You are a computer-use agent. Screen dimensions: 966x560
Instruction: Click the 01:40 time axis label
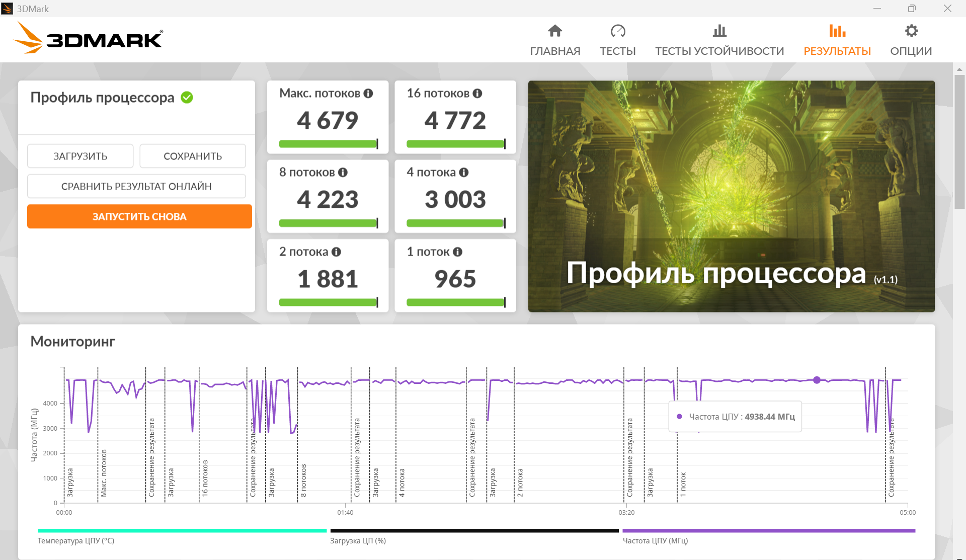coord(345,513)
